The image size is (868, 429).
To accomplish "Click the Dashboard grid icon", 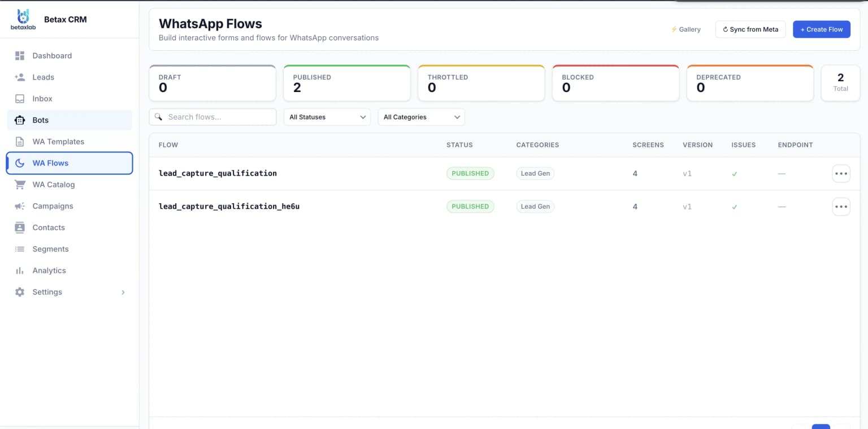I will 20,55.
